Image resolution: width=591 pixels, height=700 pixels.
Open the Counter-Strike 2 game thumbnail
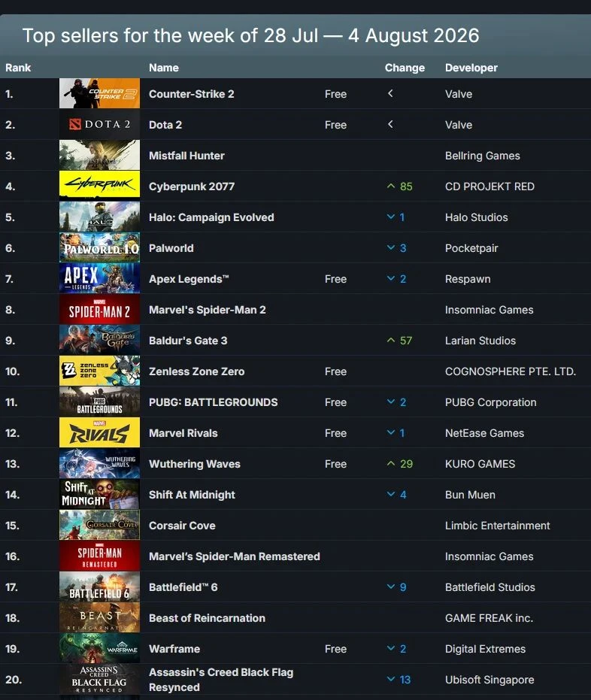click(x=99, y=93)
